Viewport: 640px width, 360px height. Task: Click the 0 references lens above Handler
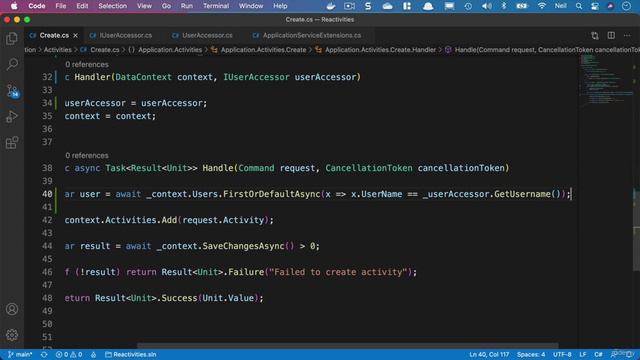(x=87, y=64)
